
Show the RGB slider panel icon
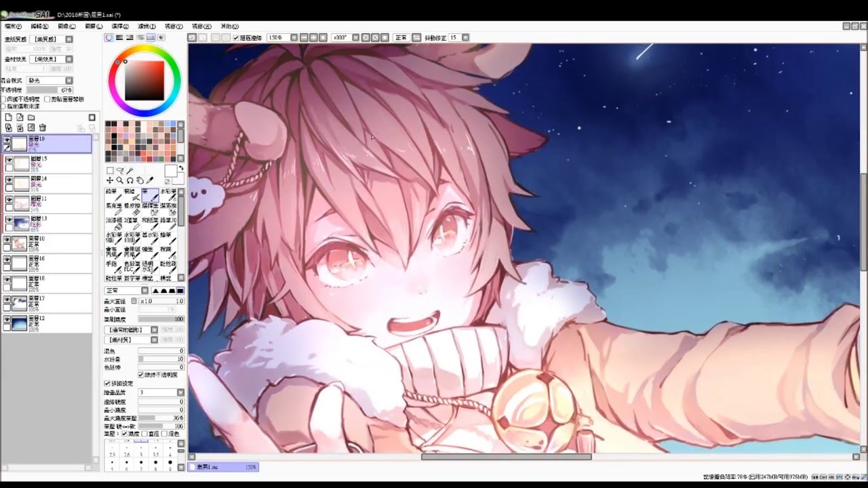pos(119,38)
